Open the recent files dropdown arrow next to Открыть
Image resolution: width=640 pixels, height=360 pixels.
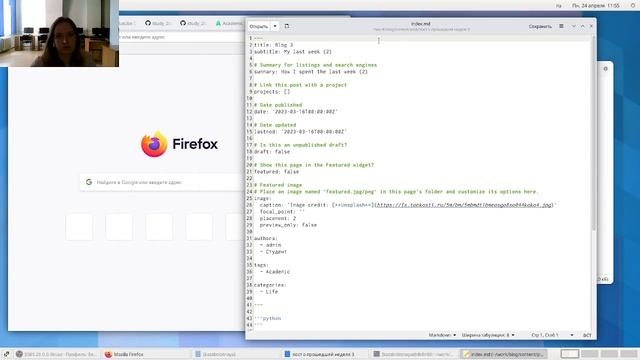pos(275,26)
